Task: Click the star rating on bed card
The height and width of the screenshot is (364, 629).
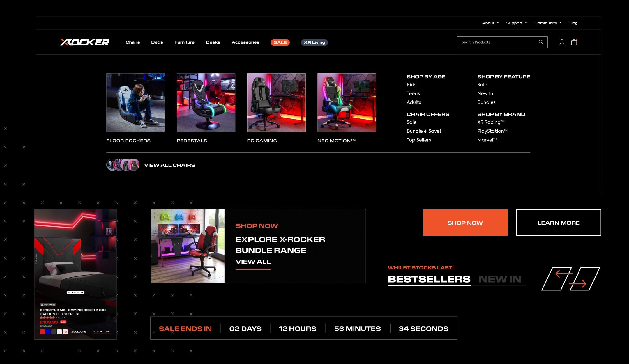Action: pyautogui.click(x=47, y=318)
